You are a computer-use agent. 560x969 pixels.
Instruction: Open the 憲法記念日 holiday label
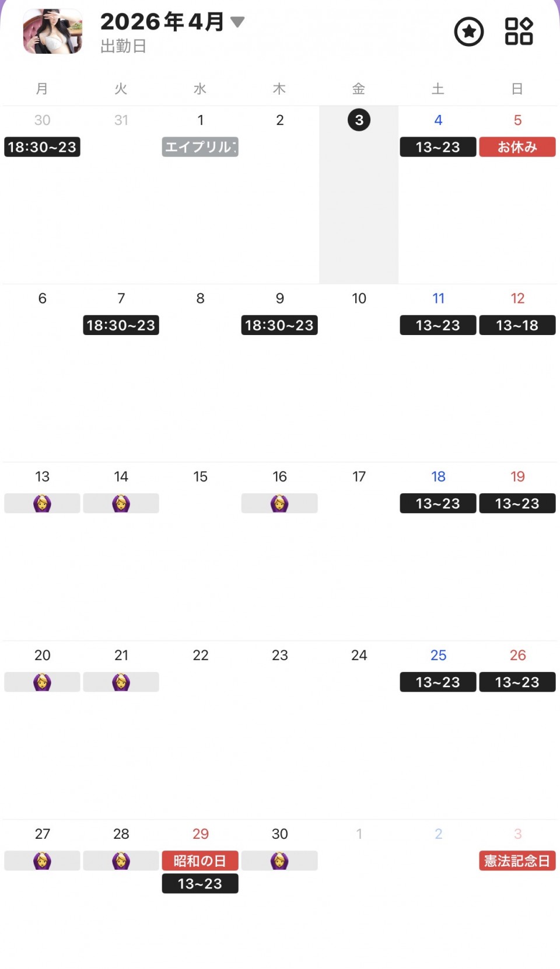(517, 860)
